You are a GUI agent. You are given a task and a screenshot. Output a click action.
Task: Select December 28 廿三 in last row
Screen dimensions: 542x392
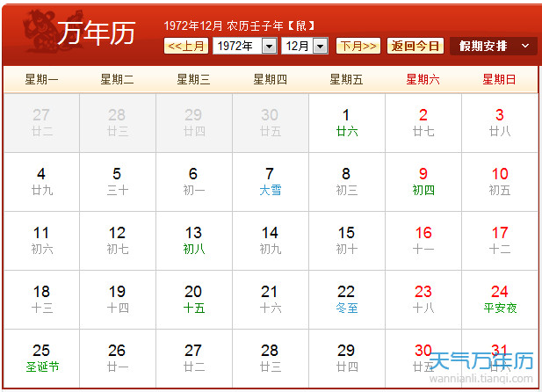tap(271, 359)
